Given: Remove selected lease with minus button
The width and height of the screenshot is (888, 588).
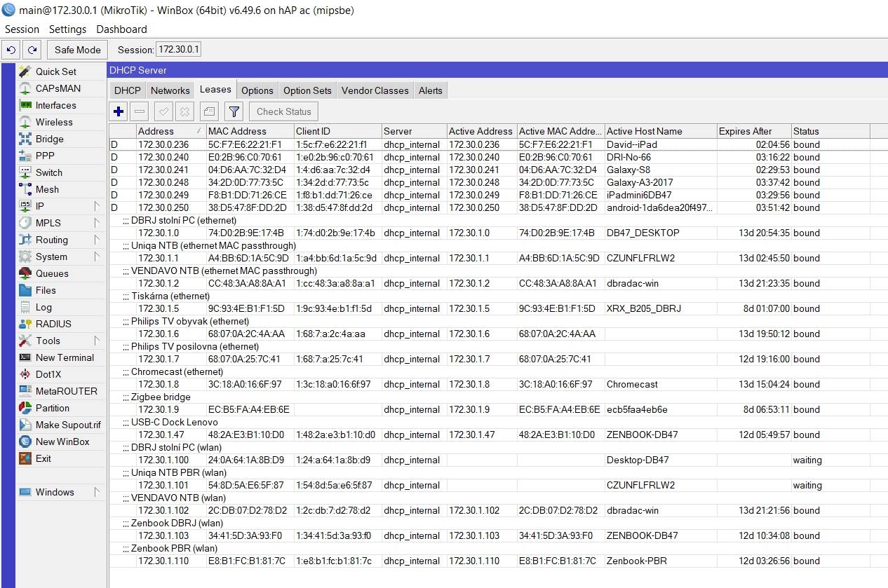Looking at the screenshot, I should point(140,111).
